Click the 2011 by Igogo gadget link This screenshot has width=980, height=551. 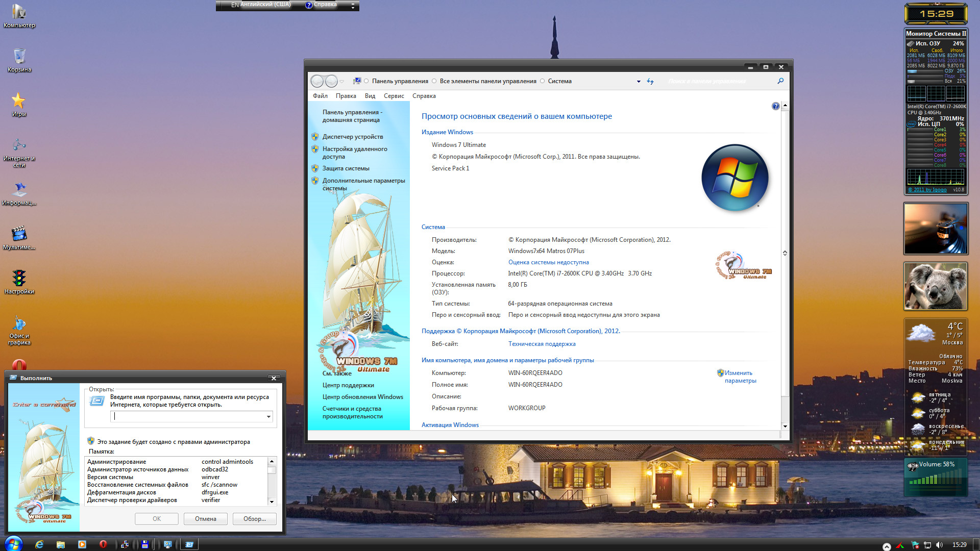pos(927,190)
